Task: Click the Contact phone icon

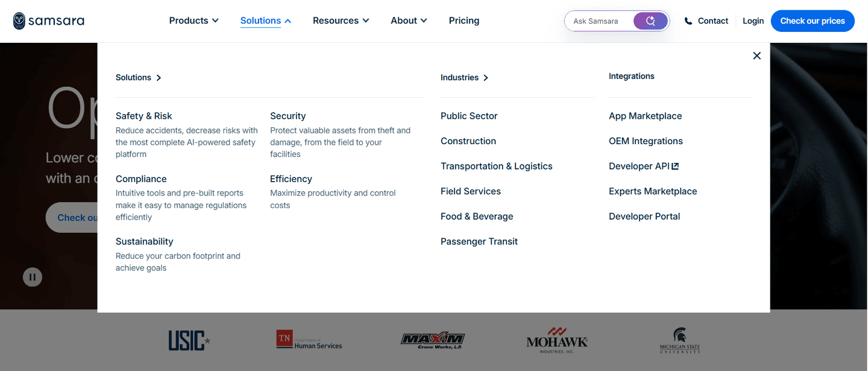Action: point(688,21)
